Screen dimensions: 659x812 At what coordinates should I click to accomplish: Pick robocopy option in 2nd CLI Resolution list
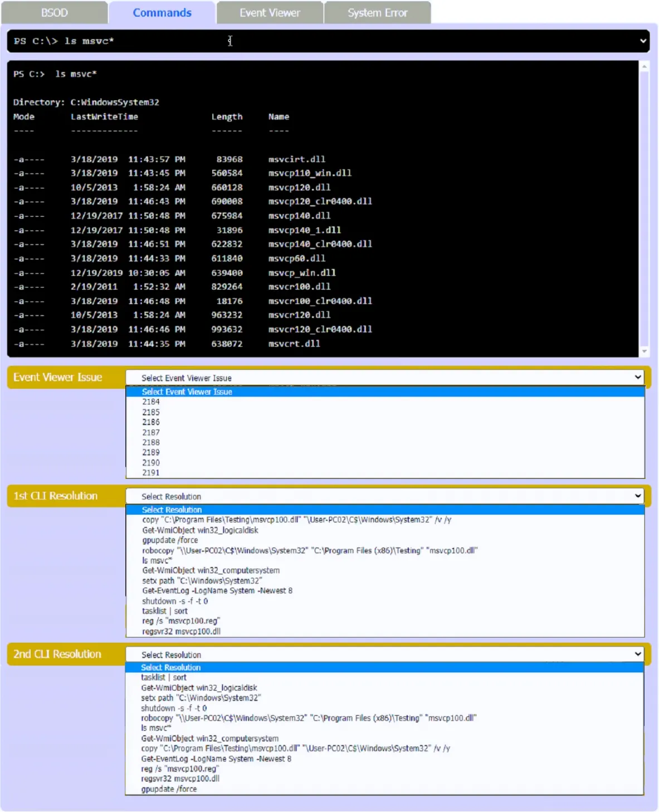(x=384, y=718)
